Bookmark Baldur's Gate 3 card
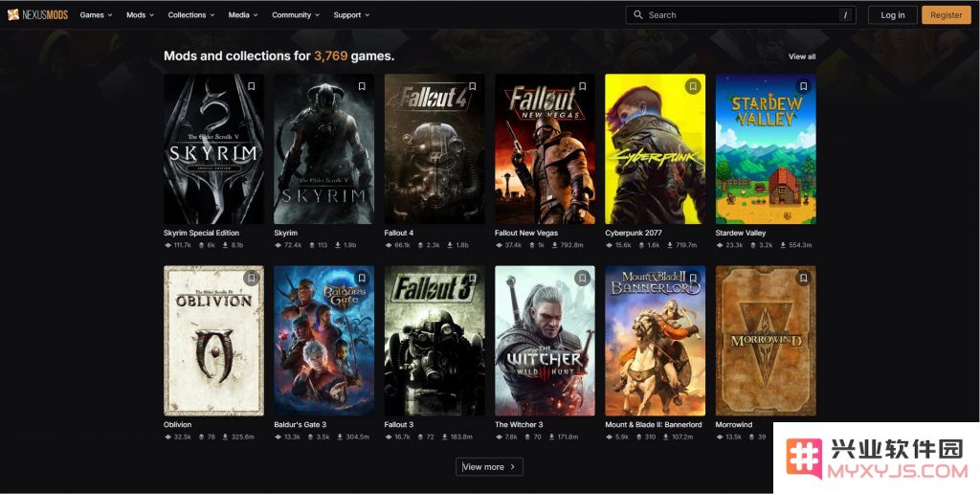 point(362,278)
